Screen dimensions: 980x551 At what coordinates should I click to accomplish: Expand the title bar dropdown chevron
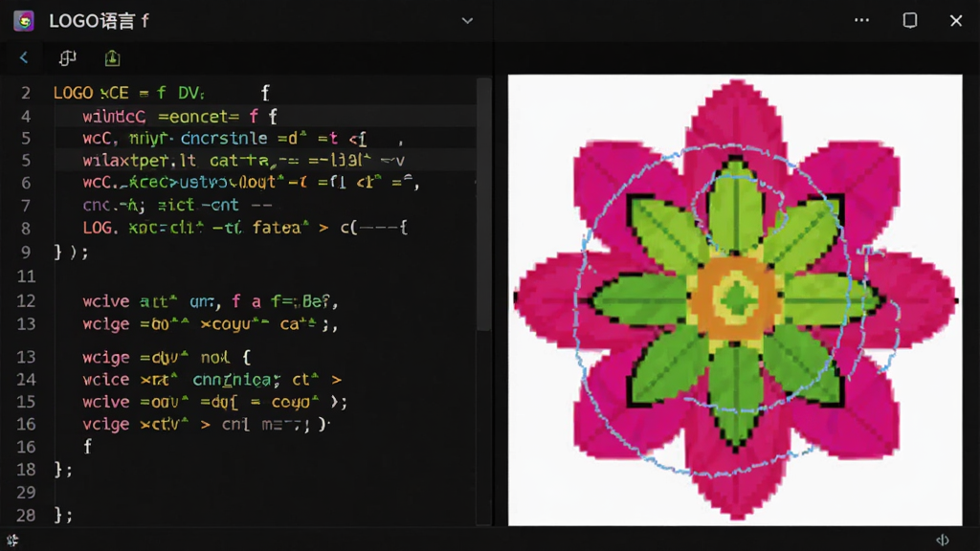click(x=467, y=21)
